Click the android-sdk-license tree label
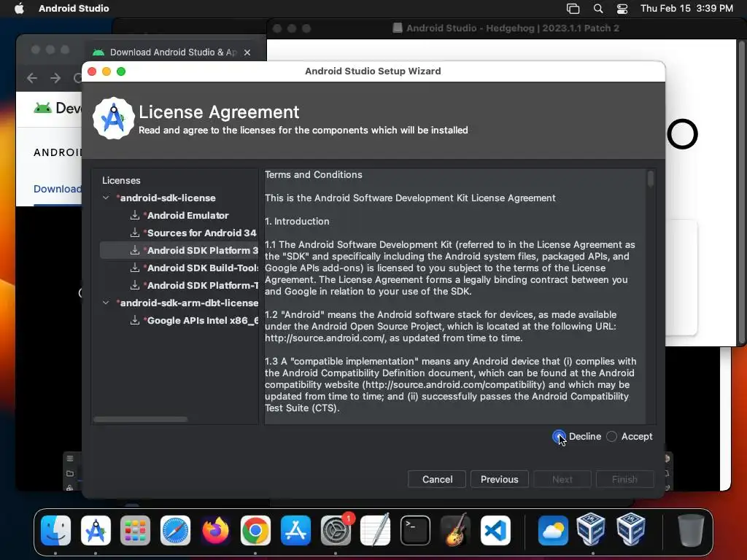 pos(168,198)
